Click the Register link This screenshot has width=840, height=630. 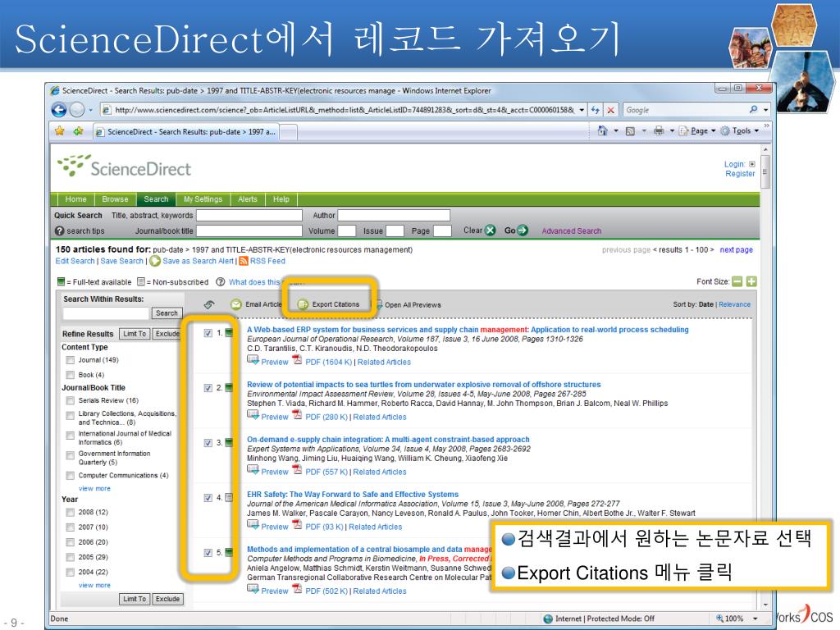pos(740,174)
